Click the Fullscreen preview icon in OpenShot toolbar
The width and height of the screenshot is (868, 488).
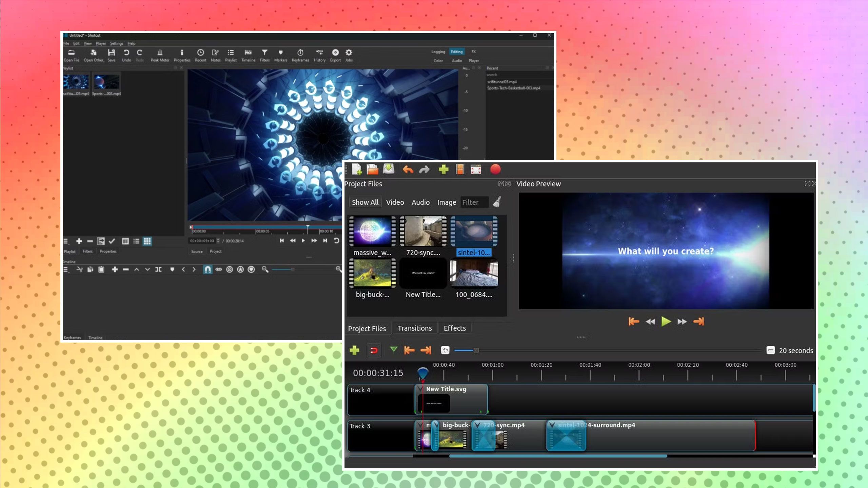click(x=476, y=169)
